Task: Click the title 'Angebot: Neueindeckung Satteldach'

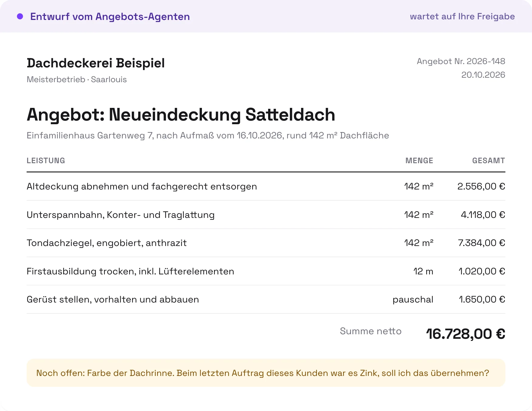Action: 181,115
